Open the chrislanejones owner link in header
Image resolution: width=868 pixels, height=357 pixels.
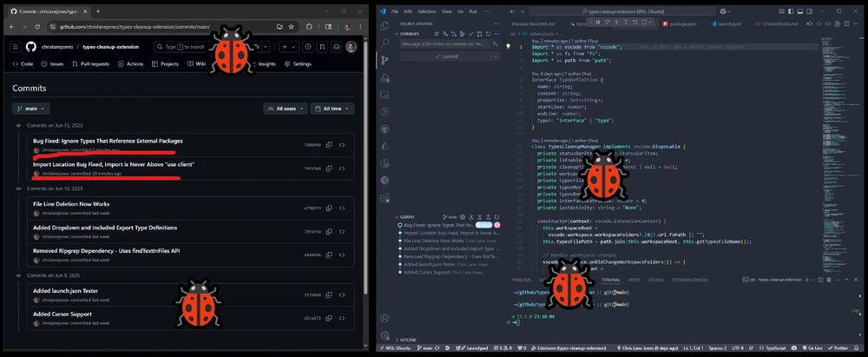[58, 47]
